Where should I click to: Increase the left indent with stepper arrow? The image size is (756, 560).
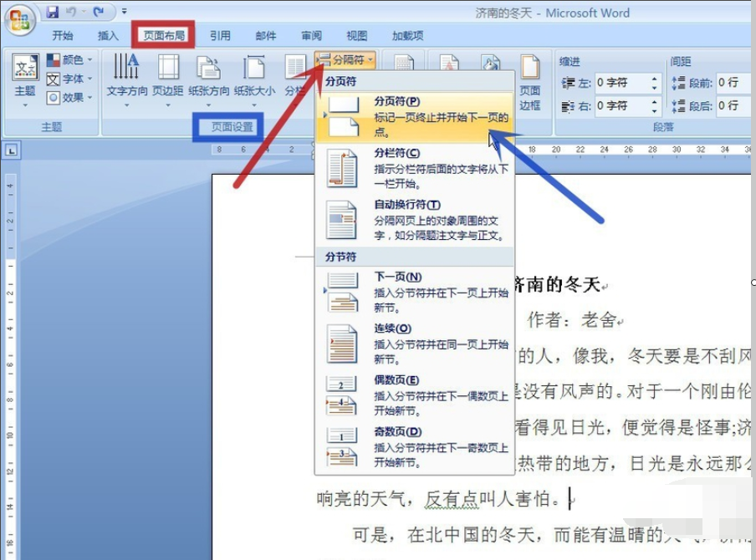(654, 79)
